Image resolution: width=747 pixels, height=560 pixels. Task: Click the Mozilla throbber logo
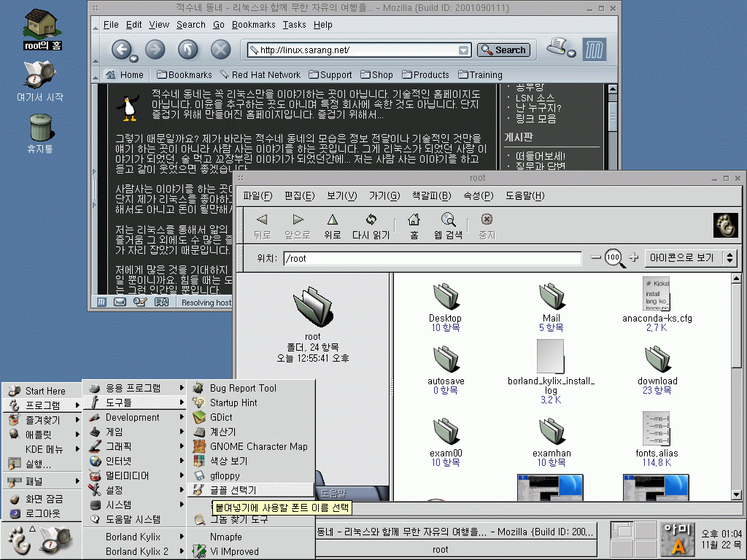click(x=594, y=49)
